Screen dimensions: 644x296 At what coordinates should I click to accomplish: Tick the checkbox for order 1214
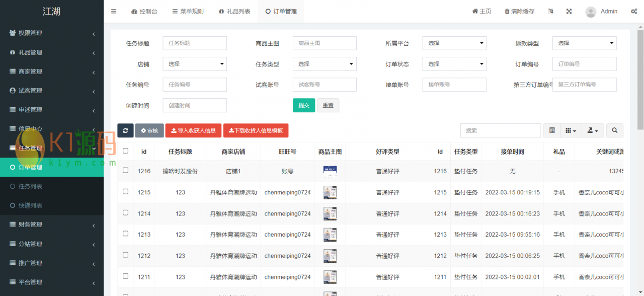126,213
